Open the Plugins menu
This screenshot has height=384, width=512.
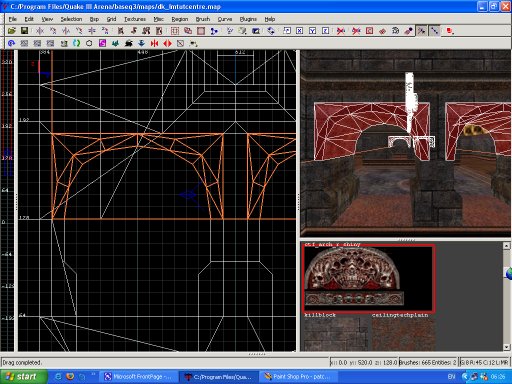248,19
